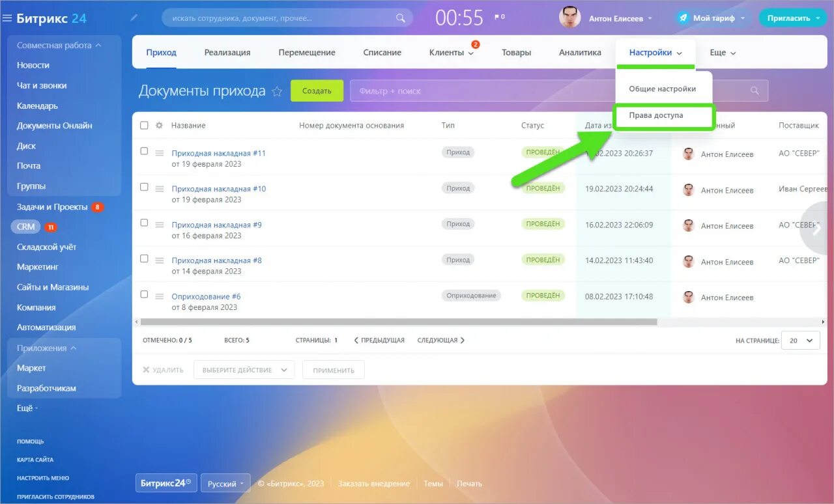Open Антон Елисеев user menu arrow
The width and height of the screenshot is (834, 504).
[x=650, y=18]
